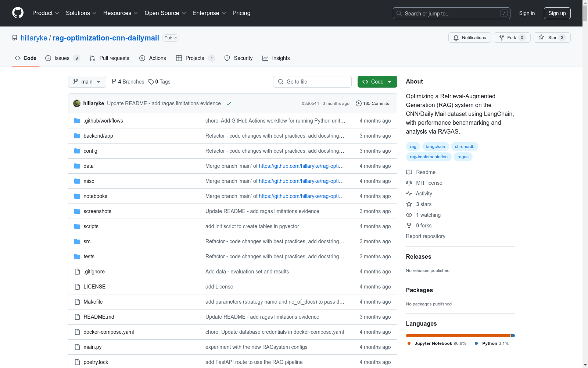Click the Makefile file icon
The image size is (588, 368).
pyautogui.click(x=77, y=302)
